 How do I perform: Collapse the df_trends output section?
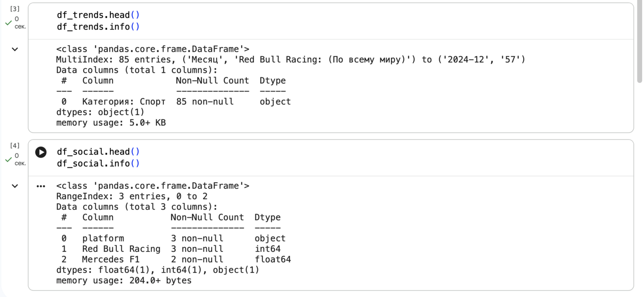(x=15, y=49)
